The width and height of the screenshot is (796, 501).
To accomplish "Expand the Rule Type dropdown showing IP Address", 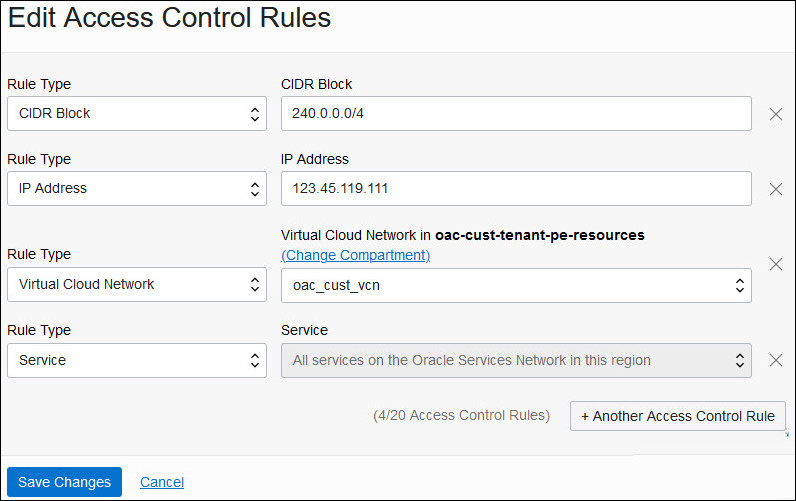I will pos(137,189).
